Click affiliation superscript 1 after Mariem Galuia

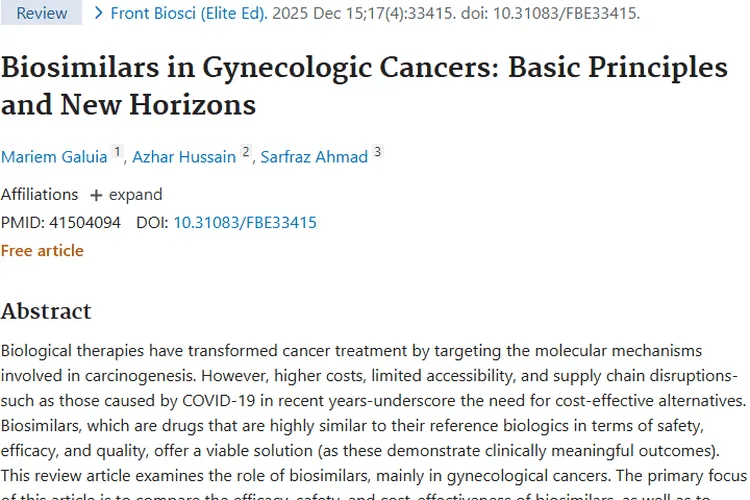coord(117,152)
